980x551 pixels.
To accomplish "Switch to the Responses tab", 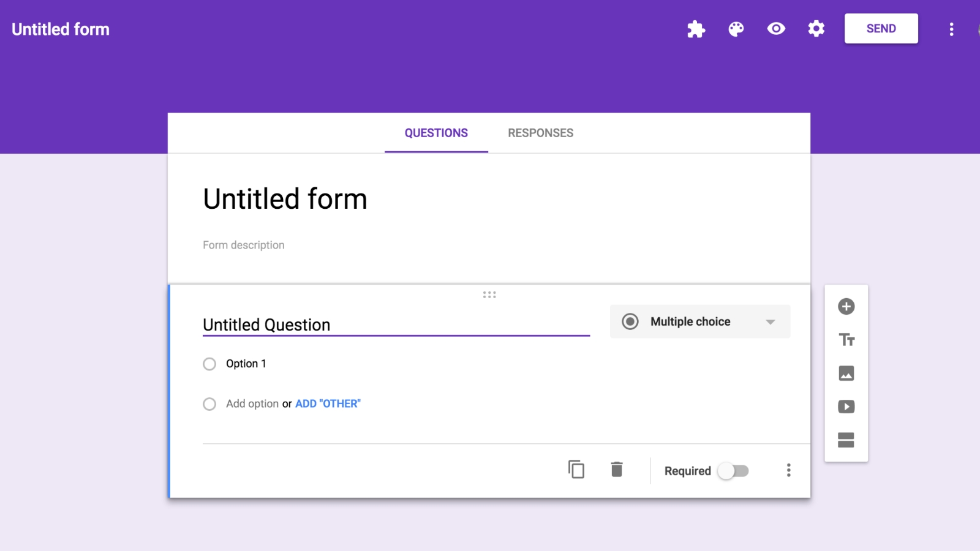I will coord(540,133).
